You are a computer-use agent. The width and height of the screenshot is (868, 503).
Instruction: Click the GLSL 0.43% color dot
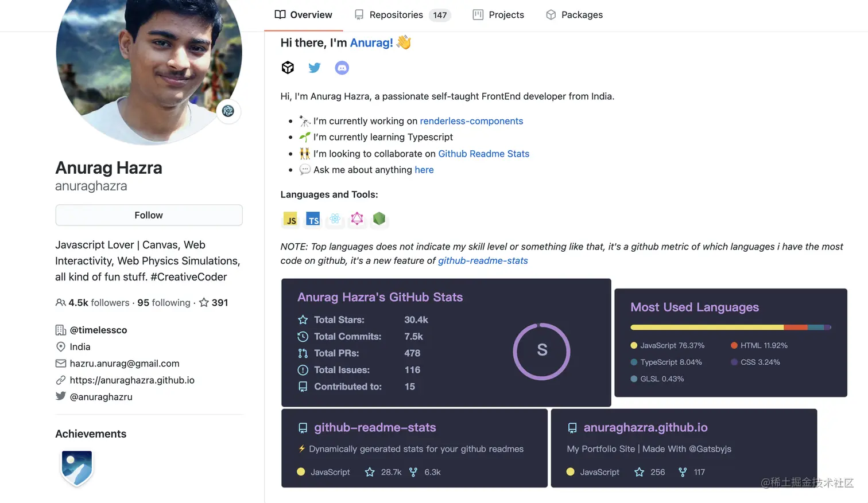coord(634,379)
